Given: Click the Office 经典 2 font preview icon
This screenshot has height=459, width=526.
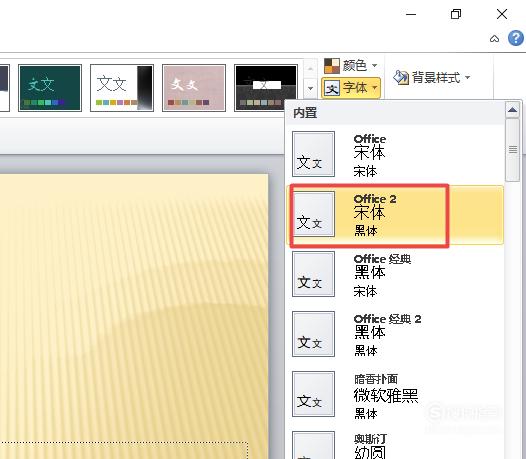Looking at the screenshot, I should click(313, 334).
